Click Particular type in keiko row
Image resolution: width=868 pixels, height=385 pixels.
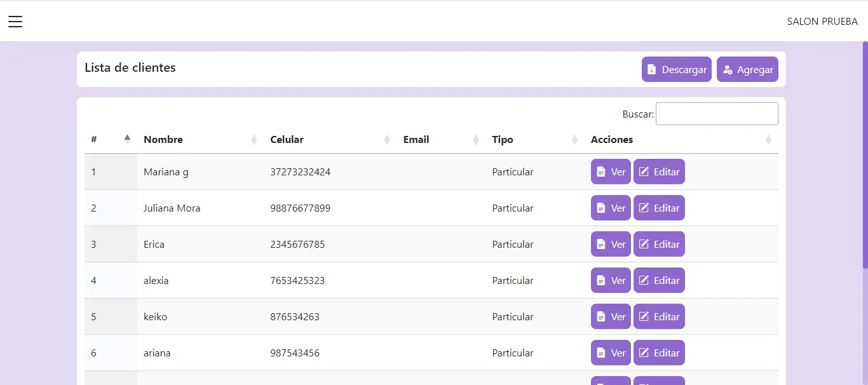[x=513, y=317]
